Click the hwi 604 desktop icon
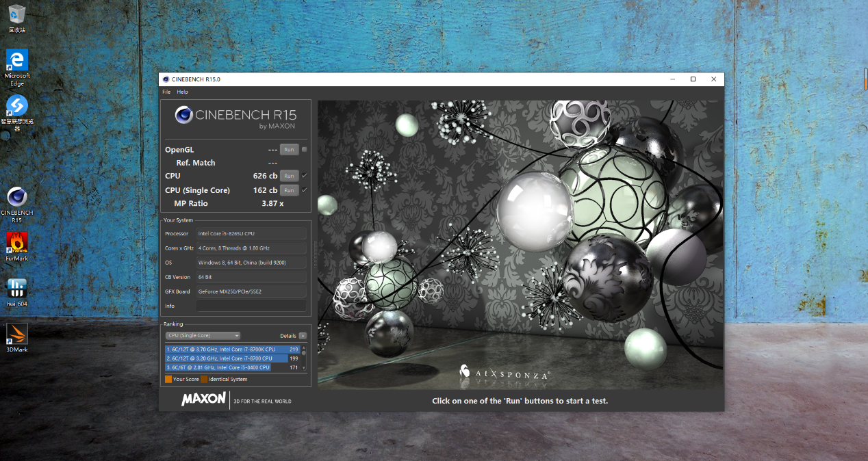Image resolution: width=868 pixels, height=461 pixels. click(17, 289)
